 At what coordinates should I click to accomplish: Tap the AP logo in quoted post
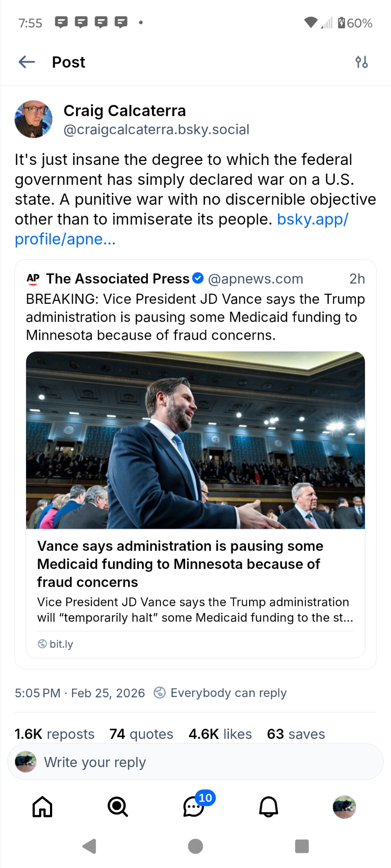coord(33,279)
